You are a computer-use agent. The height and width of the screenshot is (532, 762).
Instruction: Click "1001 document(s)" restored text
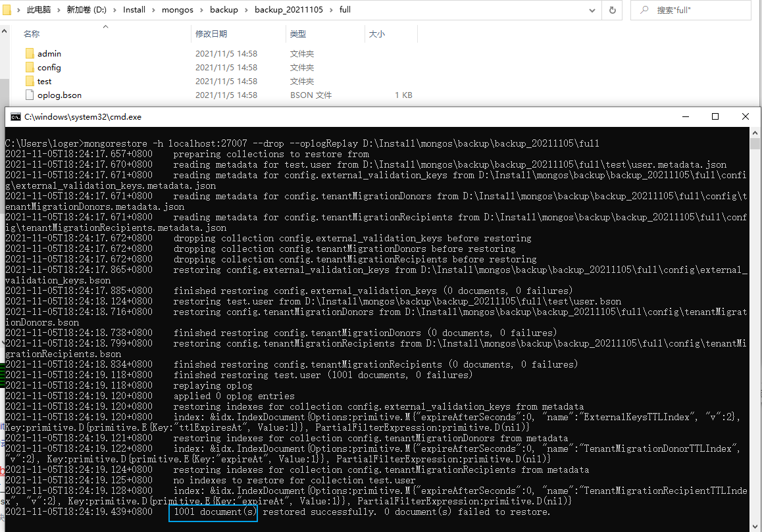point(213,512)
